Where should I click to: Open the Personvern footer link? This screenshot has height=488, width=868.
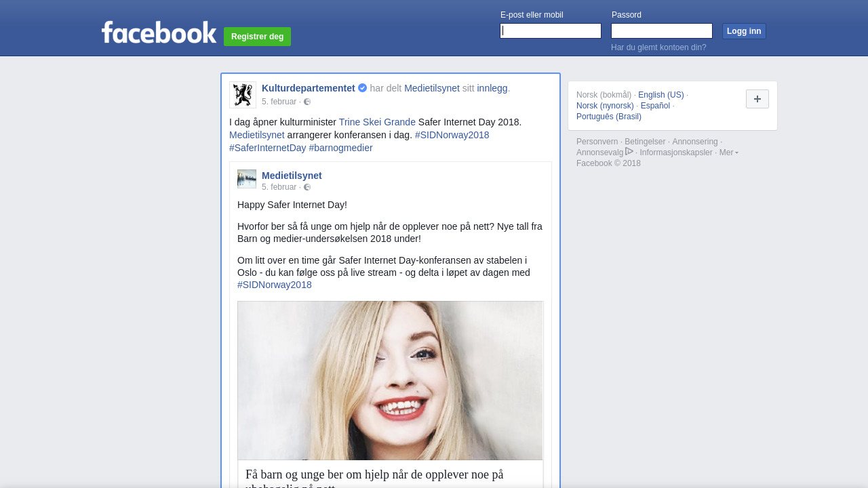[597, 142]
